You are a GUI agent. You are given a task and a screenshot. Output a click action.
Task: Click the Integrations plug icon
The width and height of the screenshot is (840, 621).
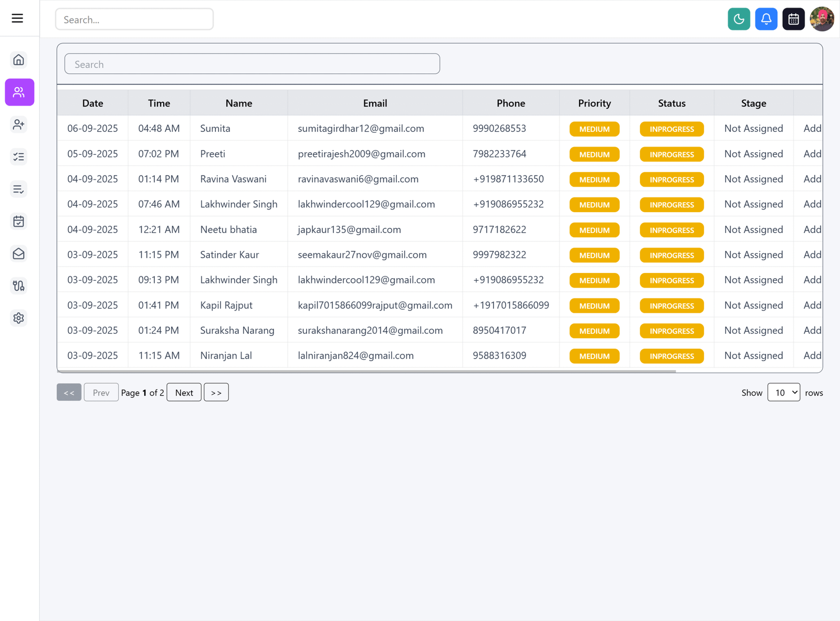click(x=19, y=286)
